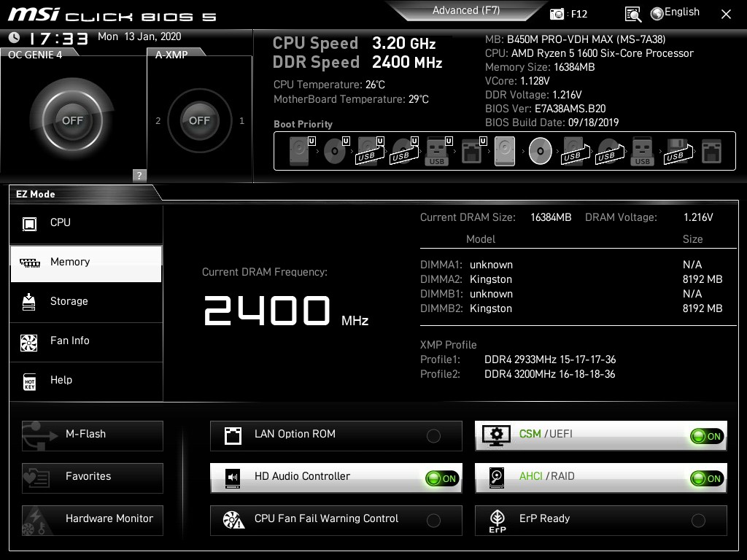Click the 17:33 system time
Image resolution: width=747 pixels, height=560 pixels.
(58, 38)
